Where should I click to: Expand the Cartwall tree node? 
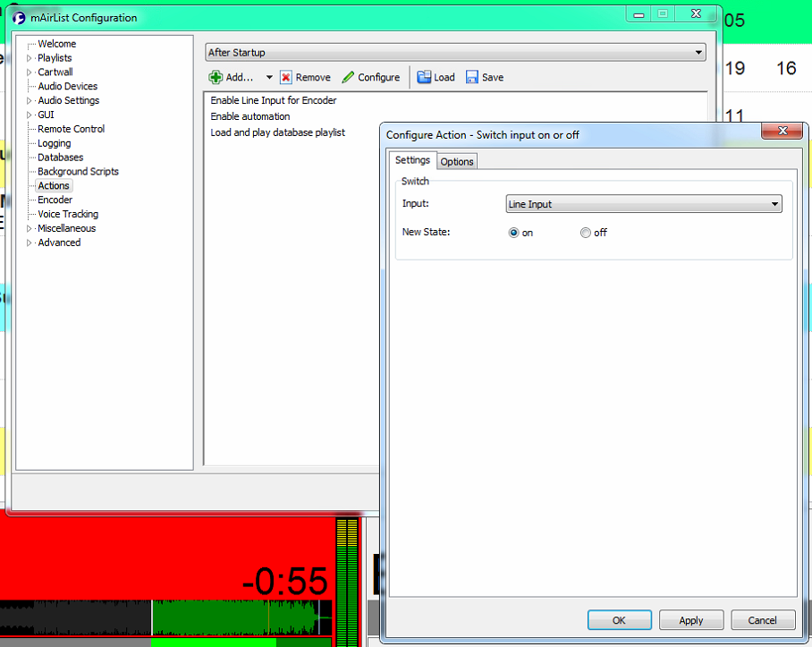pyautogui.click(x=29, y=72)
